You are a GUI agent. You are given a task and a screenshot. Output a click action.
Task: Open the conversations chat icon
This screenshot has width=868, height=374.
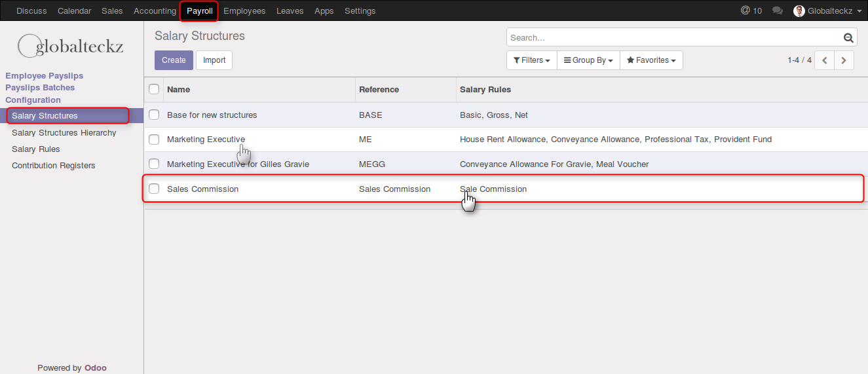778,10
